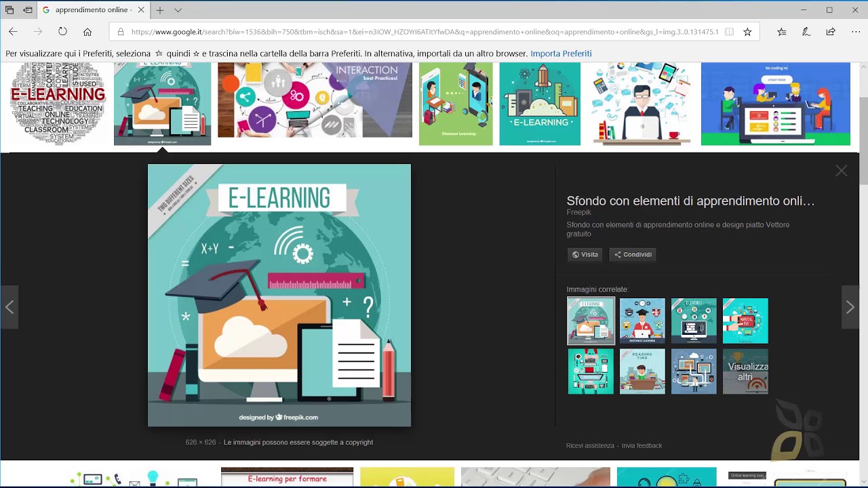This screenshot has height=488, width=868.
Task: Show the tabs you've set aside
Action: pos(9,10)
